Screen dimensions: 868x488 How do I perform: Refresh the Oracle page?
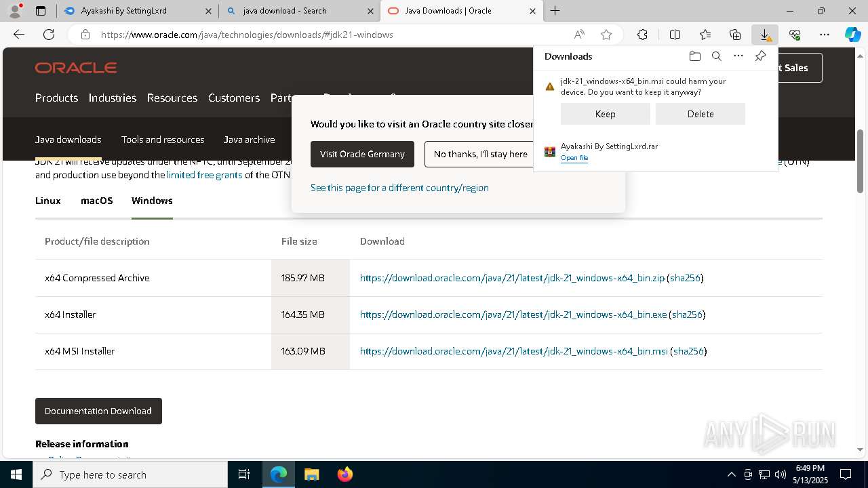[49, 35]
